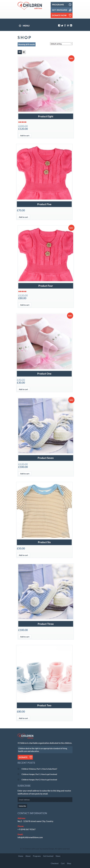Switch to grid view layout
Screen dimensions: 90x868
tap(19, 52)
